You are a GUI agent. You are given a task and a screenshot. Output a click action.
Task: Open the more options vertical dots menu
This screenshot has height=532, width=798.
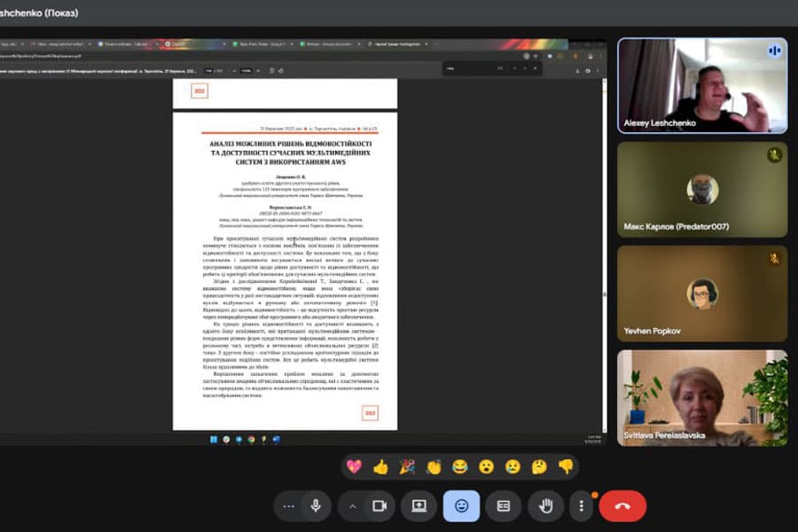[582, 505]
